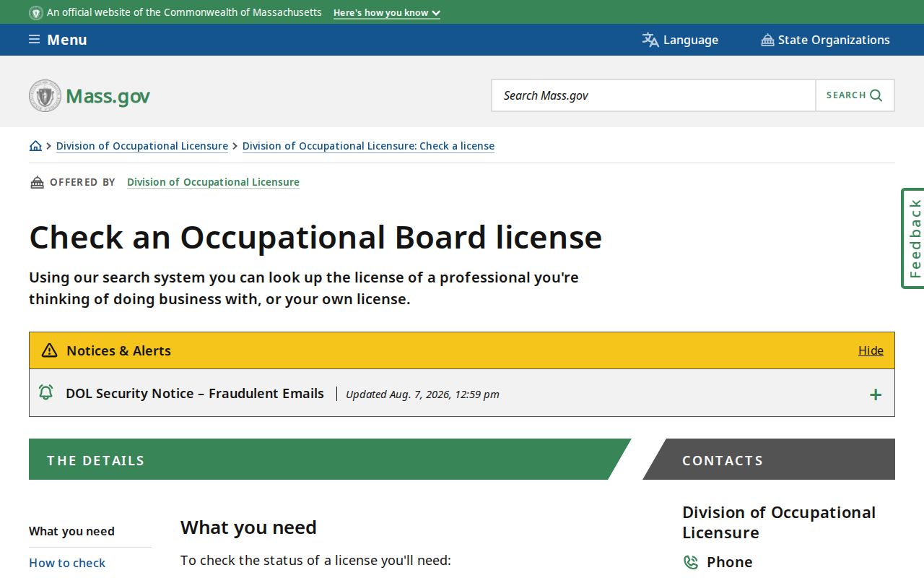Click the Offered By building icon

pos(37,182)
